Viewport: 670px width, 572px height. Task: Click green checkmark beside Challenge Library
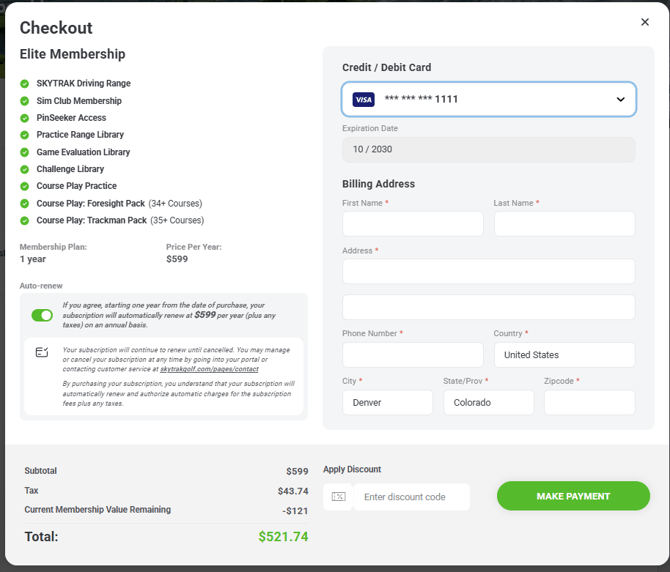click(x=25, y=169)
